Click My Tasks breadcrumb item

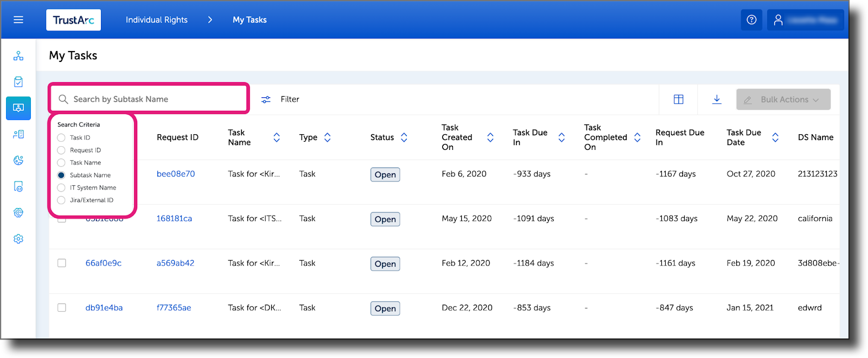[x=250, y=20]
